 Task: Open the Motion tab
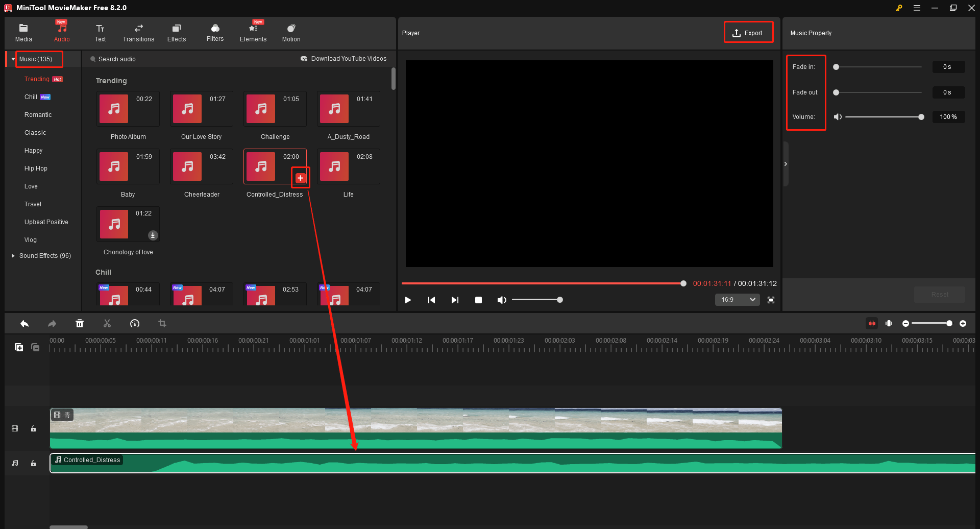[291, 33]
